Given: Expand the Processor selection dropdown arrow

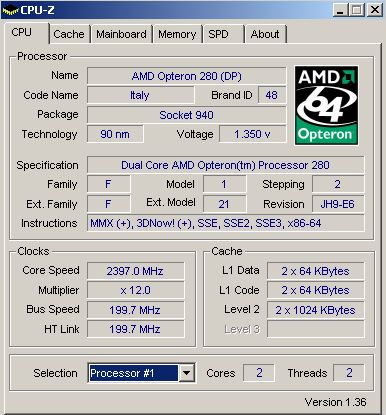Looking at the screenshot, I should tap(187, 373).
